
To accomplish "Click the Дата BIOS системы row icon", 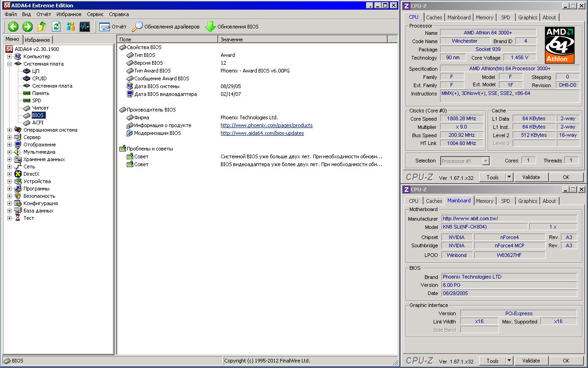I will (x=130, y=86).
